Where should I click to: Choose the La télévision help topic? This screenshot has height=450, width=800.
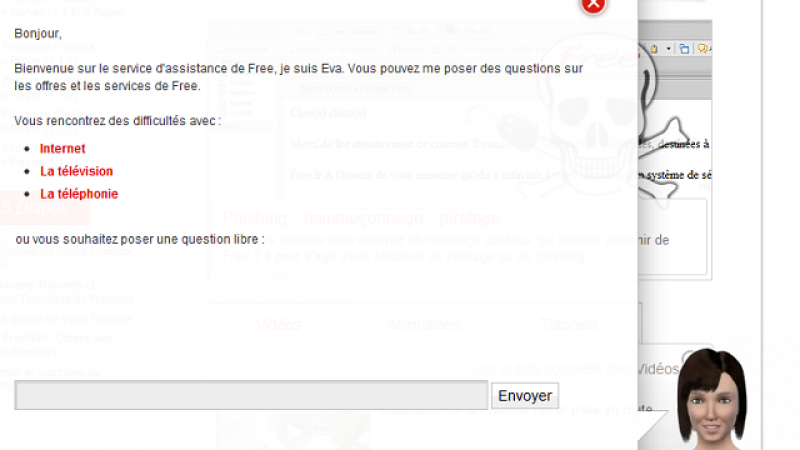point(77,171)
